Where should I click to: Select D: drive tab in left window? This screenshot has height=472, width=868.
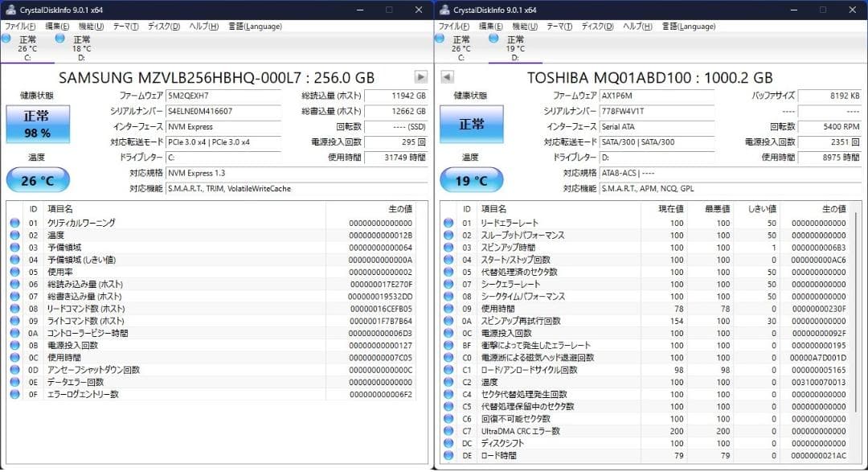pos(81,48)
